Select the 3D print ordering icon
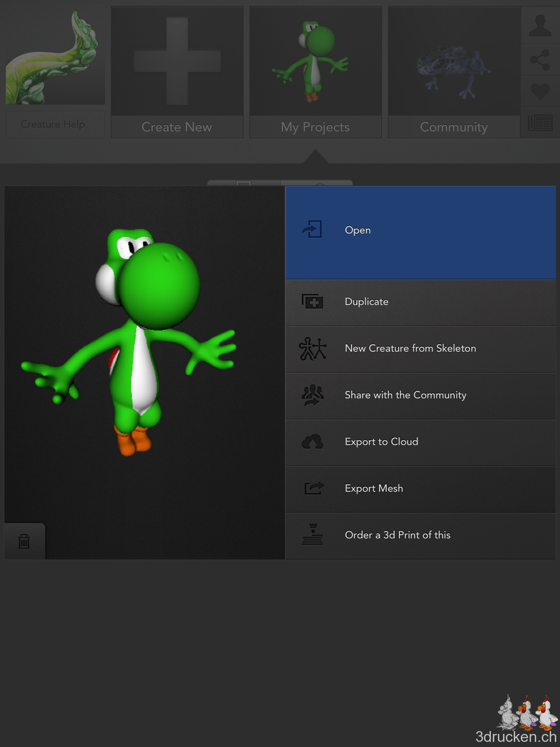560x747 pixels. [312, 535]
